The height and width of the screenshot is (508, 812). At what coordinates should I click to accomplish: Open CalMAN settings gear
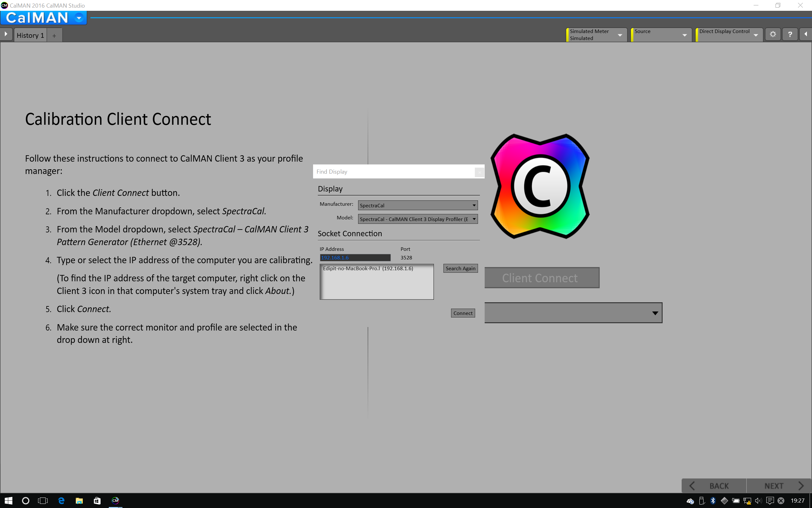point(773,34)
